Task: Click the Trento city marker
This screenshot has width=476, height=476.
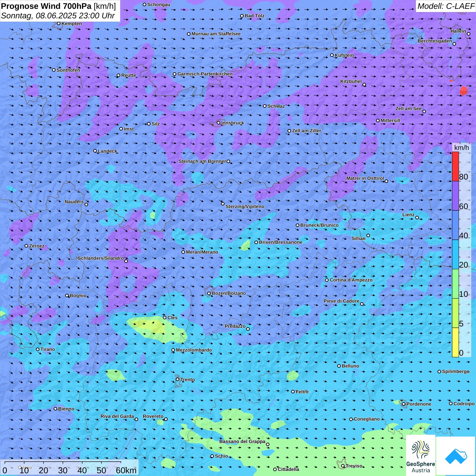Action: click(x=177, y=379)
